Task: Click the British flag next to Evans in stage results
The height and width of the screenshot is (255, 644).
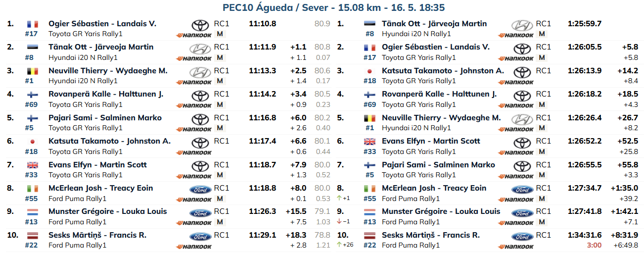Action: coord(33,165)
